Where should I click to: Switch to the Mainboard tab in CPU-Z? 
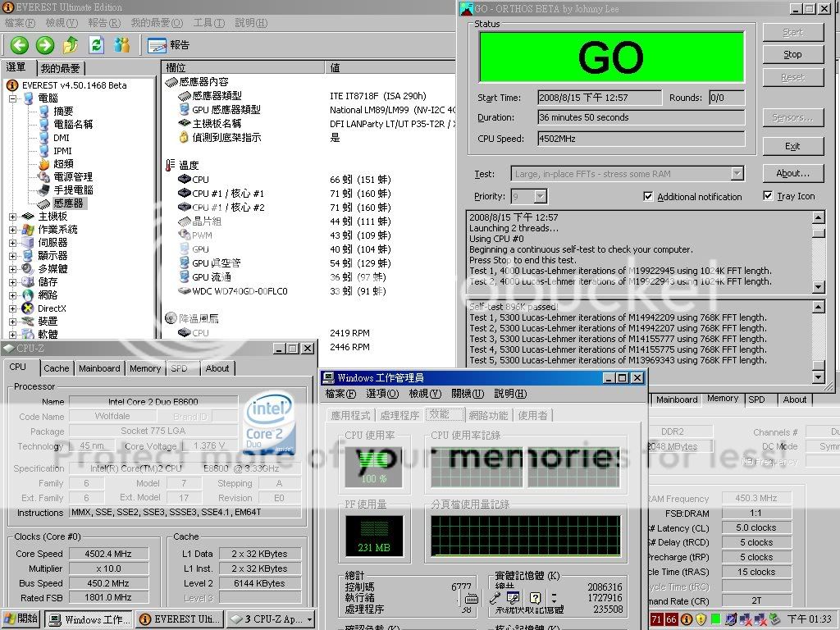[99, 369]
